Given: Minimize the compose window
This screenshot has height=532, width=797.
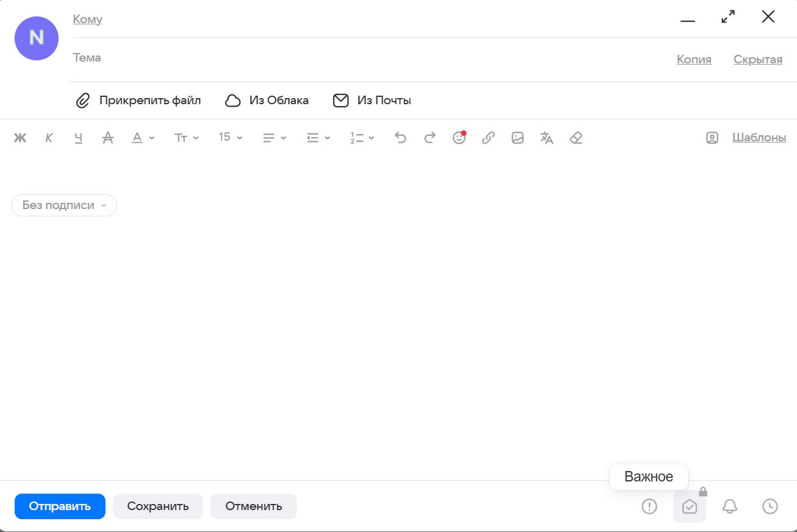Looking at the screenshot, I should pos(688,21).
